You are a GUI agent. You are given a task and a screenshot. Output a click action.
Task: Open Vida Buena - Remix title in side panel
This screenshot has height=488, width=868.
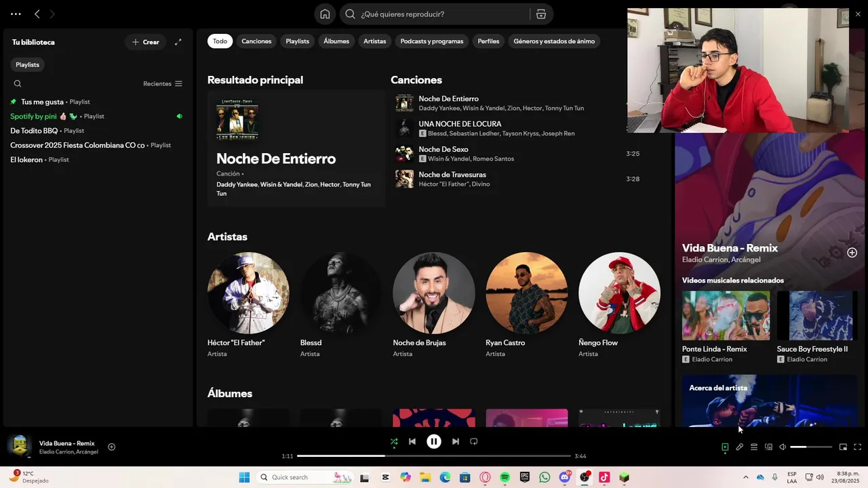tap(730, 248)
